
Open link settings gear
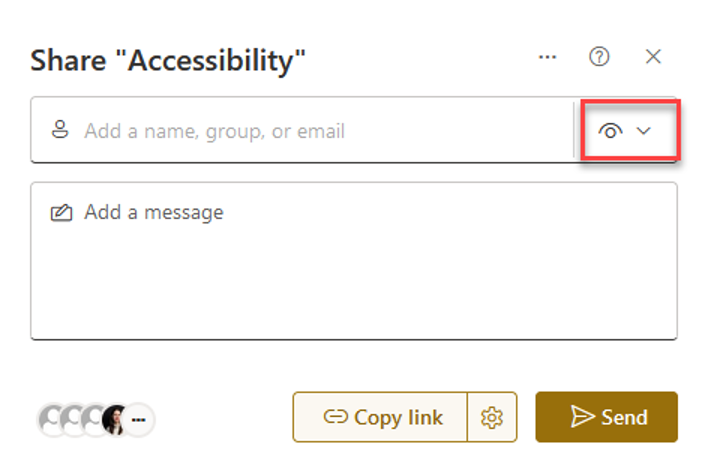point(491,418)
